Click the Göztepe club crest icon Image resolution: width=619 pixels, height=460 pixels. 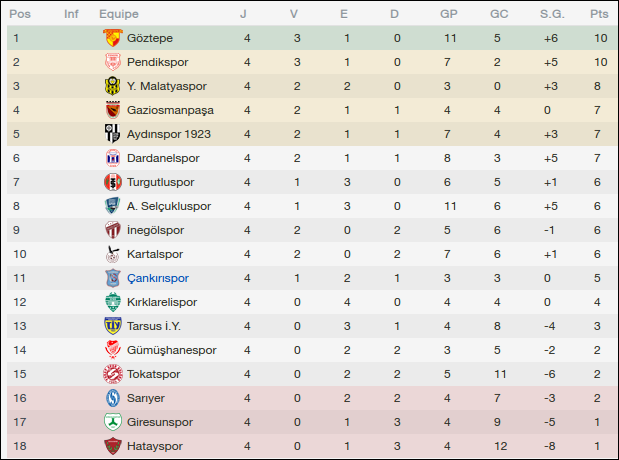(x=112, y=38)
